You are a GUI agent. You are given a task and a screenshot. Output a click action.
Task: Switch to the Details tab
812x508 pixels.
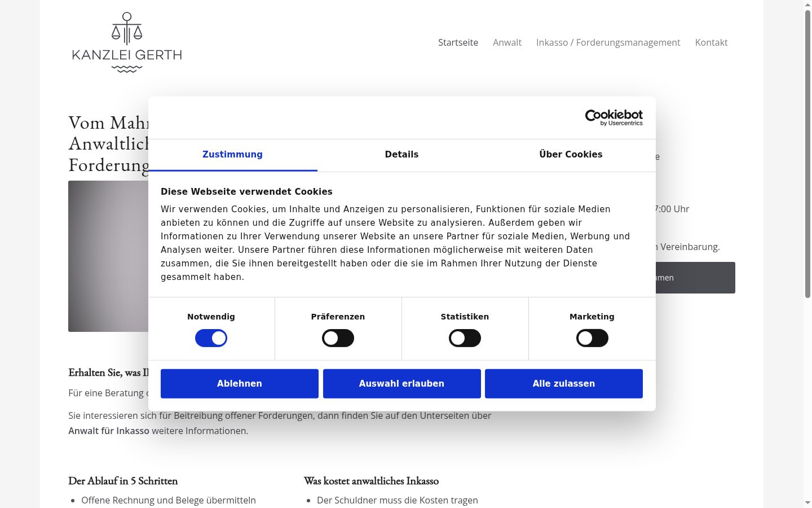(x=401, y=155)
